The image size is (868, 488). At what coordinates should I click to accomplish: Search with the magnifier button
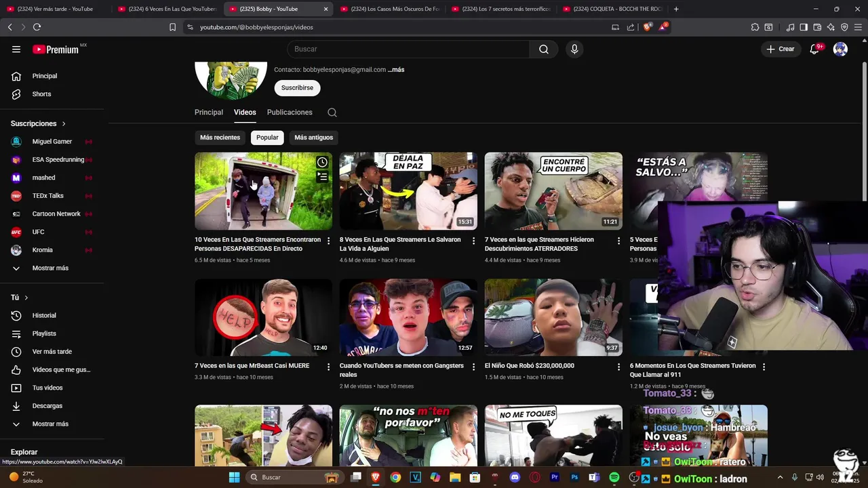(x=544, y=49)
